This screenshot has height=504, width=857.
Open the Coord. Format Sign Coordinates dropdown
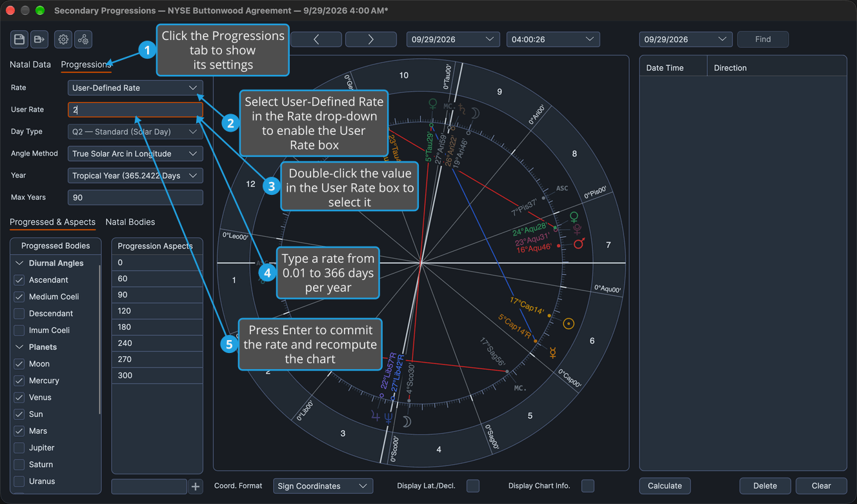tap(323, 486)
